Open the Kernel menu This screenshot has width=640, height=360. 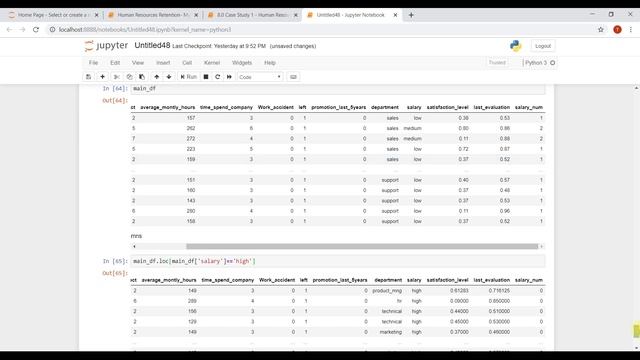[212, 63]
